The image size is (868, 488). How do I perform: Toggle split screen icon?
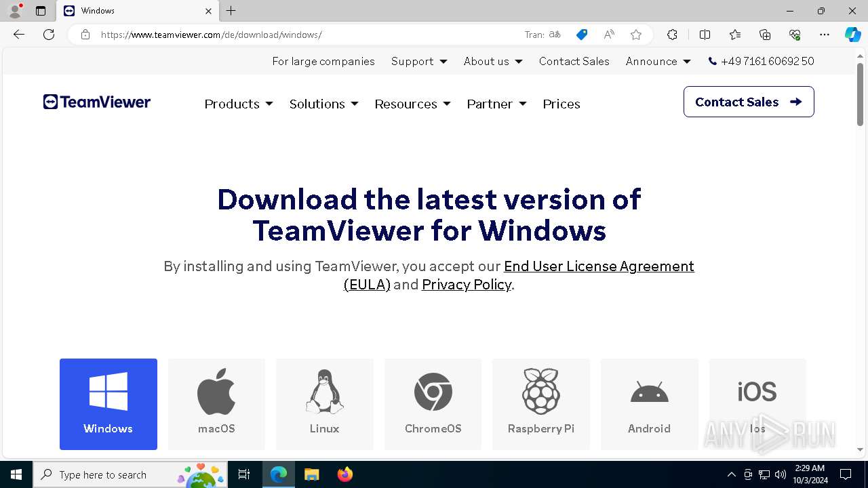705,35
